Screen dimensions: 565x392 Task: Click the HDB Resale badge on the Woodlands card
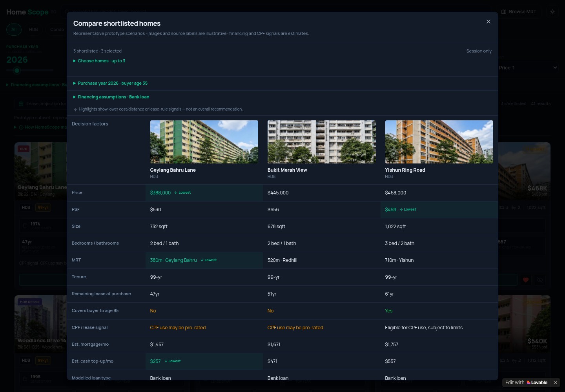(30, 302)
